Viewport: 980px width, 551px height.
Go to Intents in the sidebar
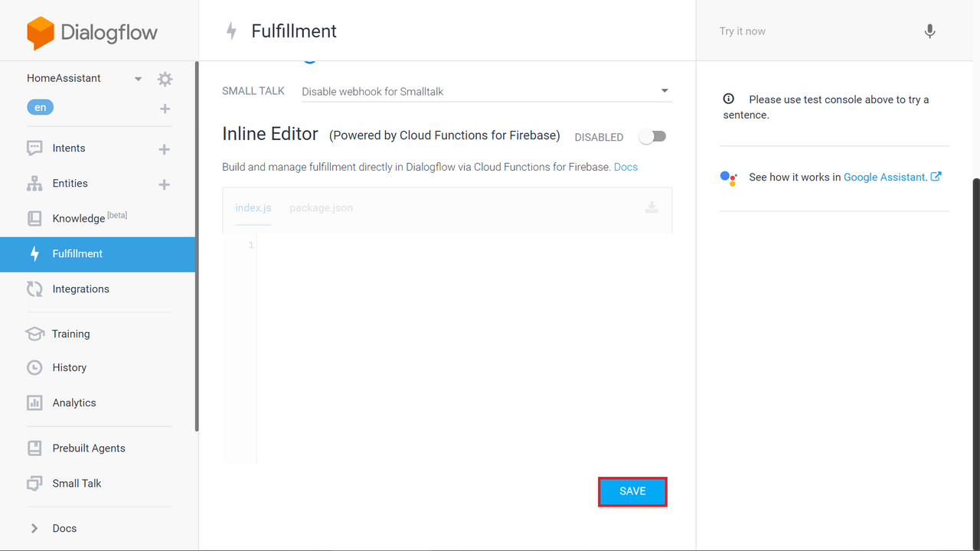pyautogui.click(x=69, y=148)
